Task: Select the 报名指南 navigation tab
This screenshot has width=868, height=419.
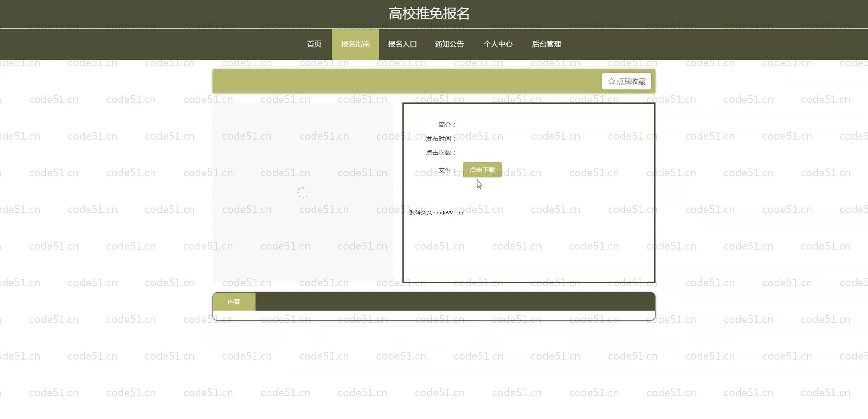Action: point(355,44)
